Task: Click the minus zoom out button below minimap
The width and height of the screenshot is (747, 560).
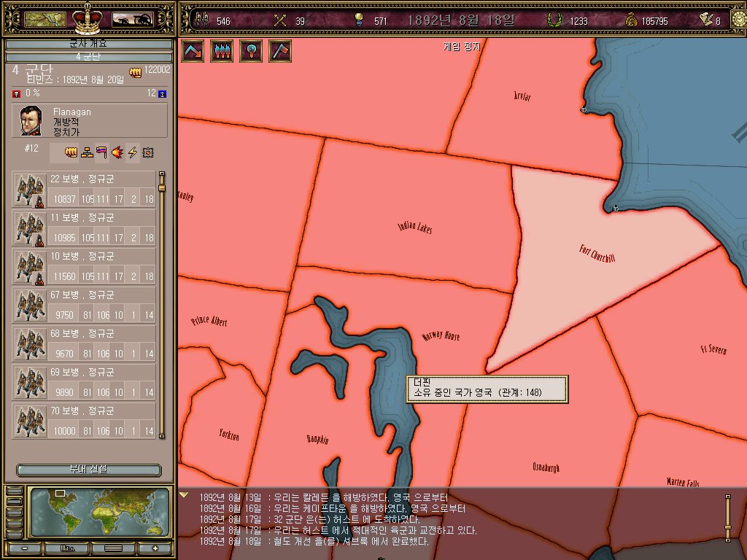Action: [x=24, y=548]
